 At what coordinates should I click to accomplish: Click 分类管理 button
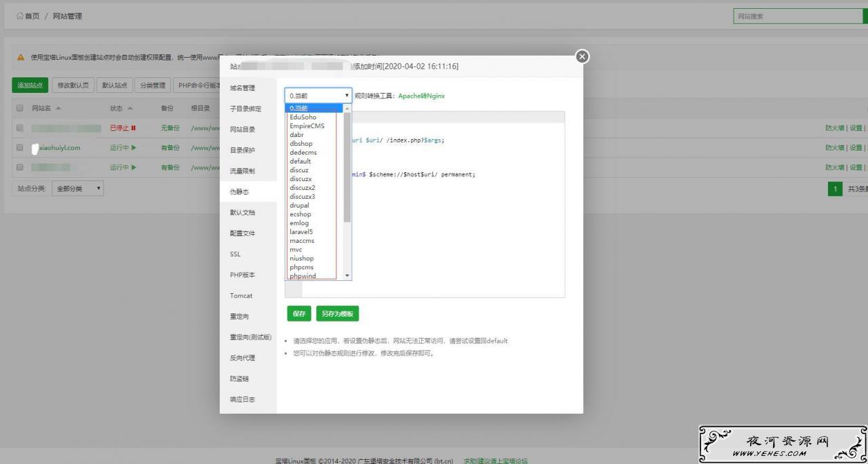coord(153,85)
